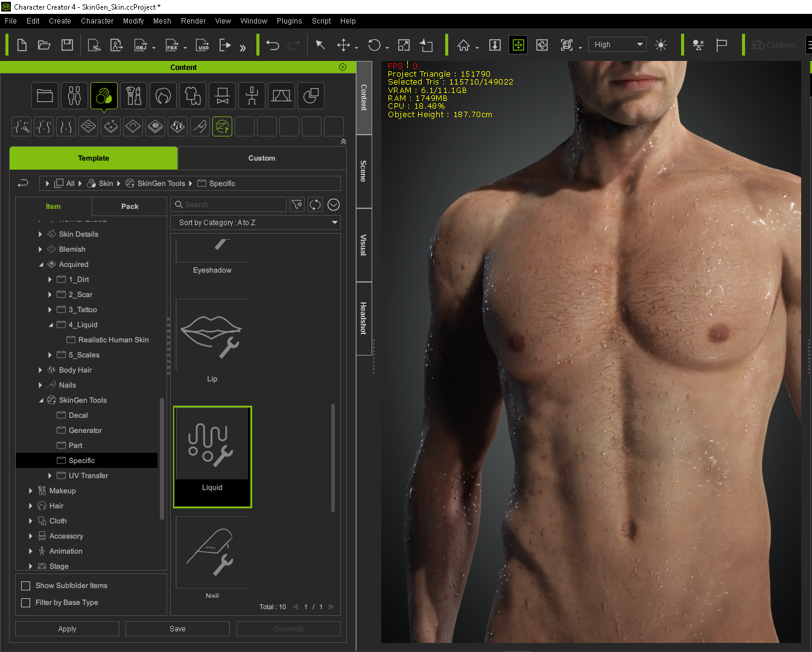Viewport: 812px width, 652px height.
Task: Export OBJ file from toolbar
Action: click(141, 45)
